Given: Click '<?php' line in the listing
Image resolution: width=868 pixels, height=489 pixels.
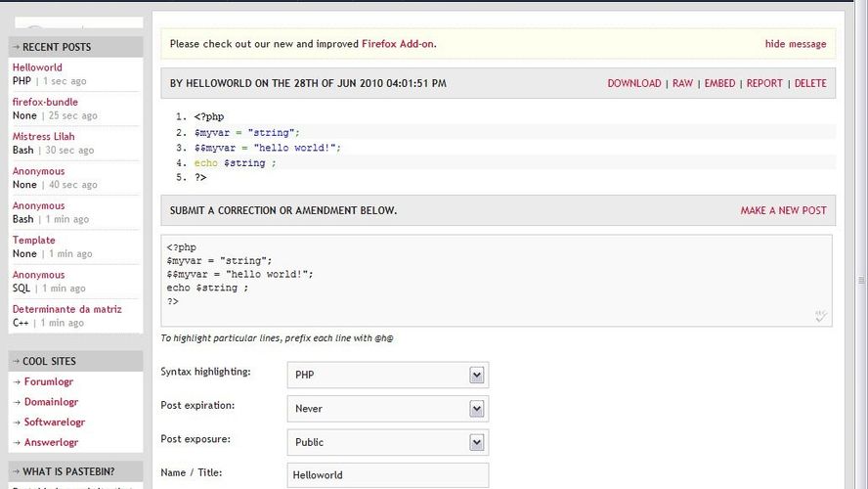Looking at the screenshot, I should pyautogui.click(x=209, y=116).
